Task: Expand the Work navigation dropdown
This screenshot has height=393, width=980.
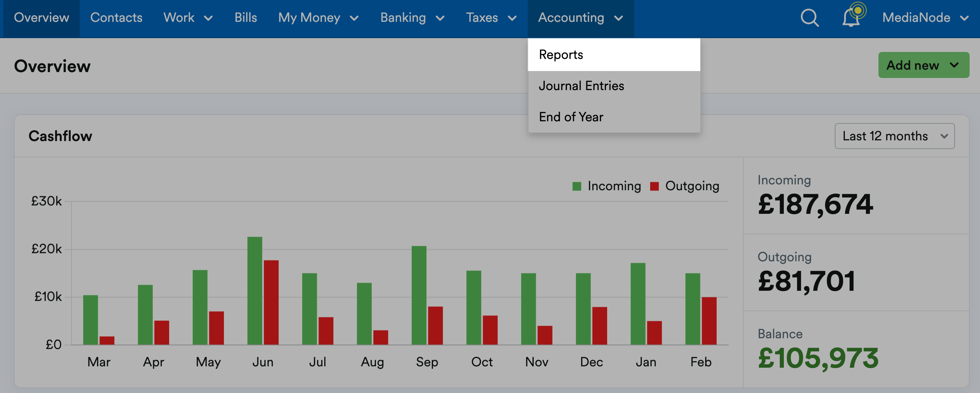Action: tap(179, 17)
